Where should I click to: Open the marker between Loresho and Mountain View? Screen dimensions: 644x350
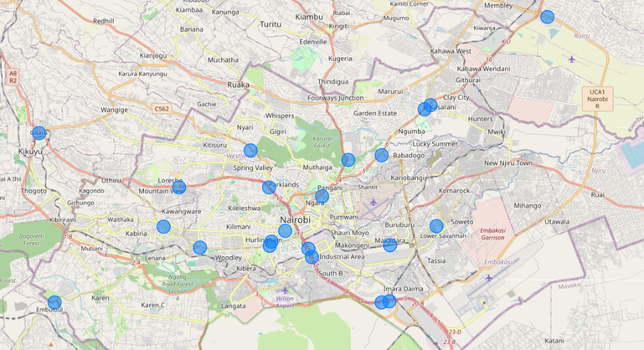coord(178,187)
